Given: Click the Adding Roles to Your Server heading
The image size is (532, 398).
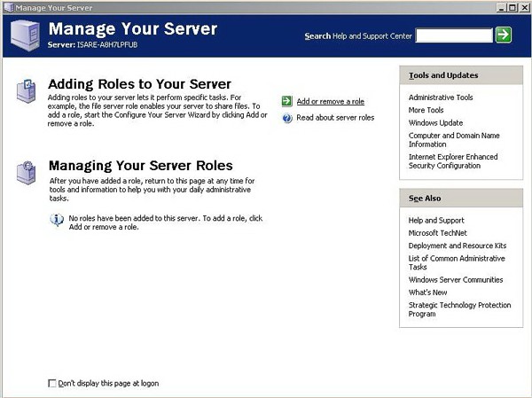Looking at the screenshot, I should 139,84.
